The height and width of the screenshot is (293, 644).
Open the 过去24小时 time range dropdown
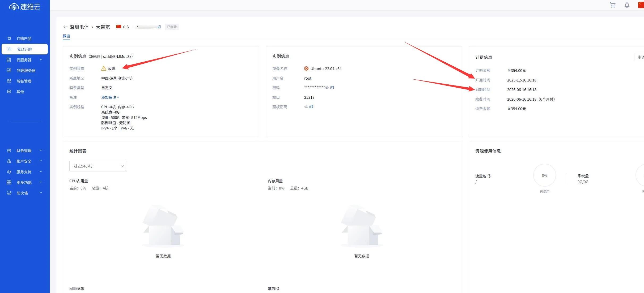pyautogui.click(x=98, y=166)
